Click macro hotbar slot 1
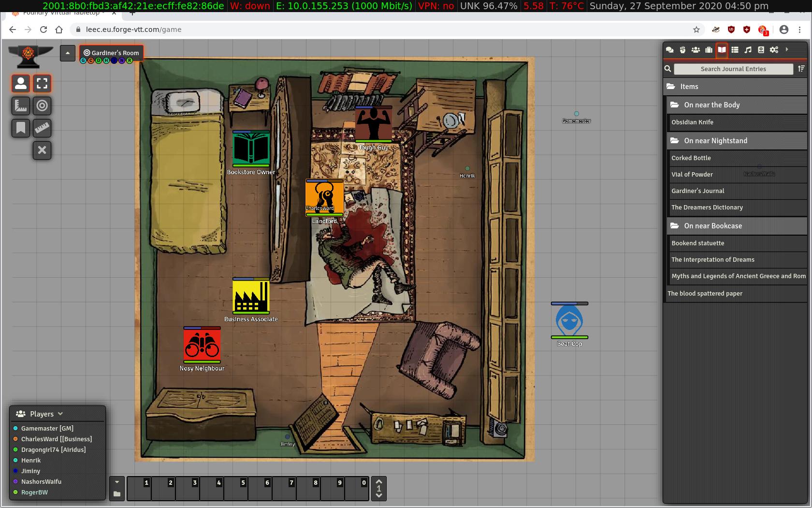The image size is (812, 508). pyautogui.click(x=139, y=489)
